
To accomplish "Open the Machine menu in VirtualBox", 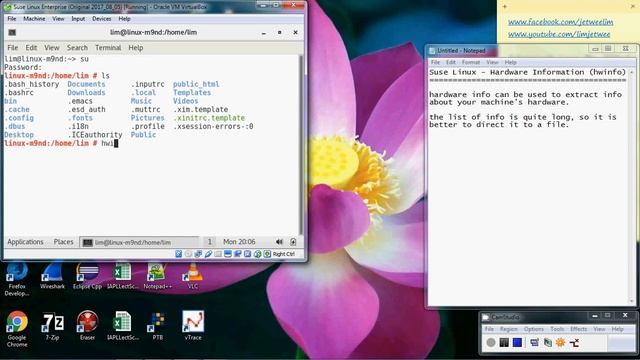I will pos(34,19).
